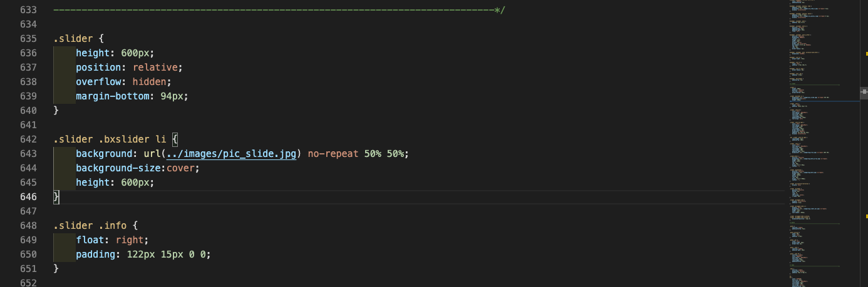The width and height of the screenshot is (868, 287).
Task: Click the closing brace on line 646
Action: (56, 197)
